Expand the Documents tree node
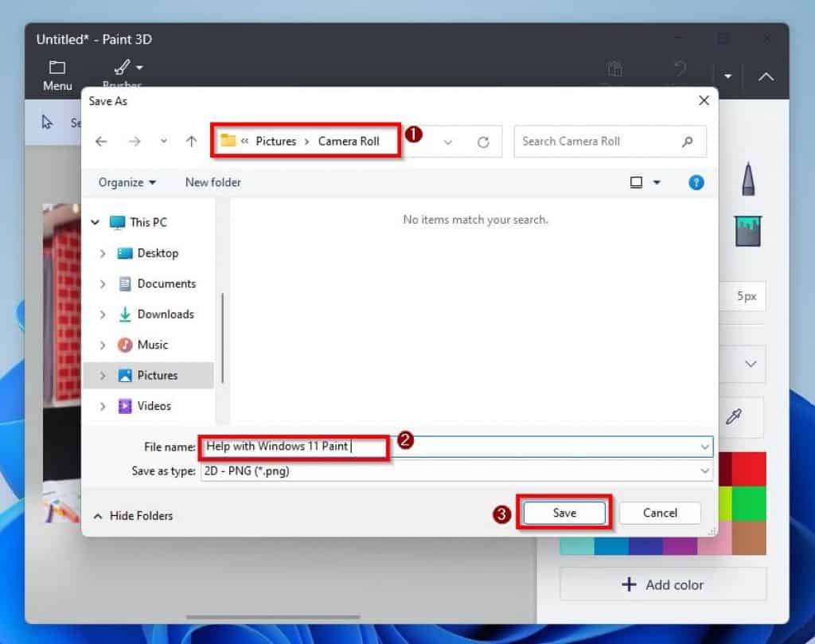Viewport: 815px width, 644px height. pyautogui.click(x=103, y=284)
